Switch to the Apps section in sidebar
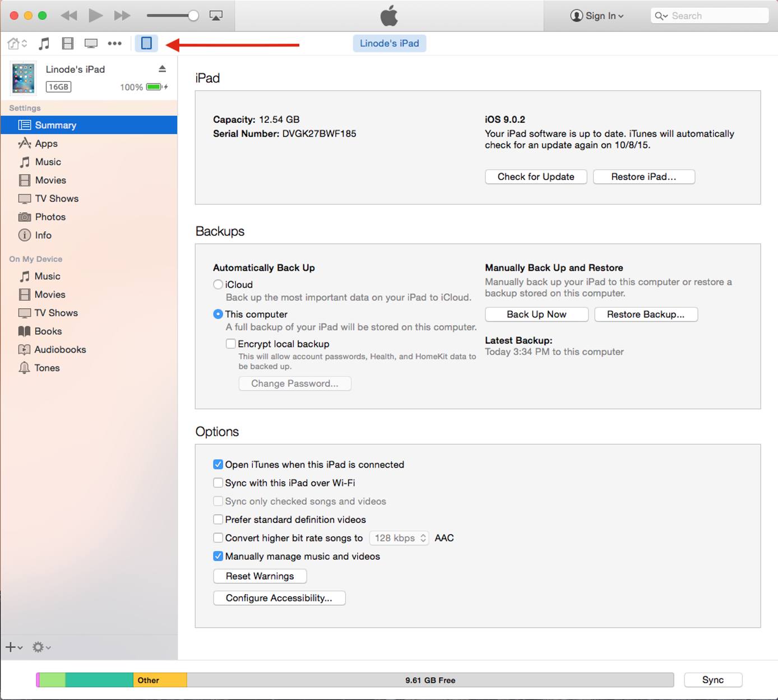The height and width of the screenshot is (700, 778). pos(46,143)
